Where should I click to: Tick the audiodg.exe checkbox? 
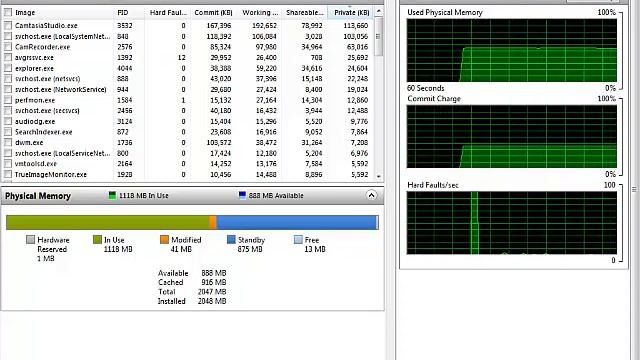(8, 121)
